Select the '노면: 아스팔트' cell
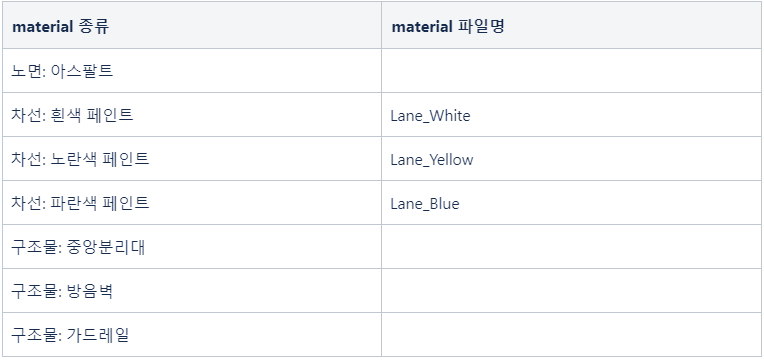 [192, 71]
